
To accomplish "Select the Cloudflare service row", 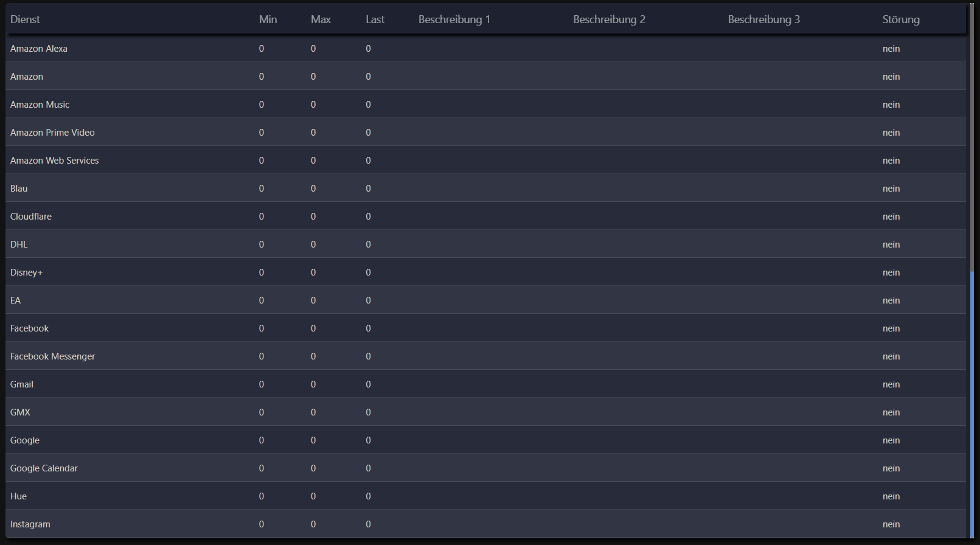I will point(31,217).
